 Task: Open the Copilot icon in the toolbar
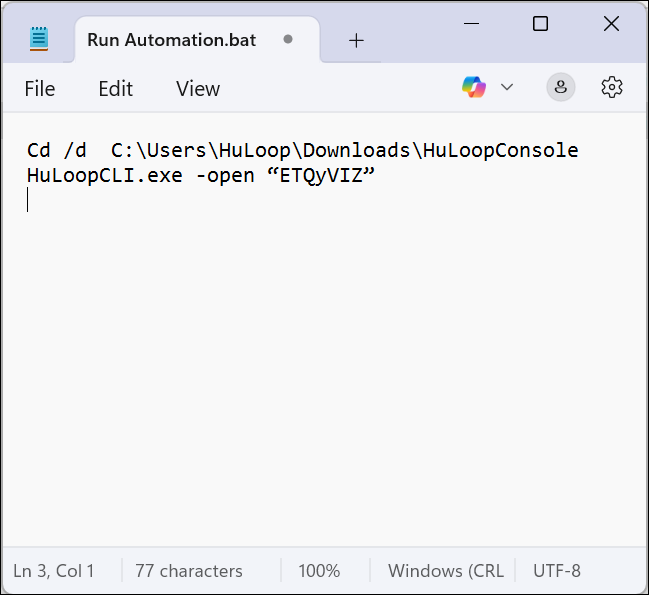tap(473, 87)
